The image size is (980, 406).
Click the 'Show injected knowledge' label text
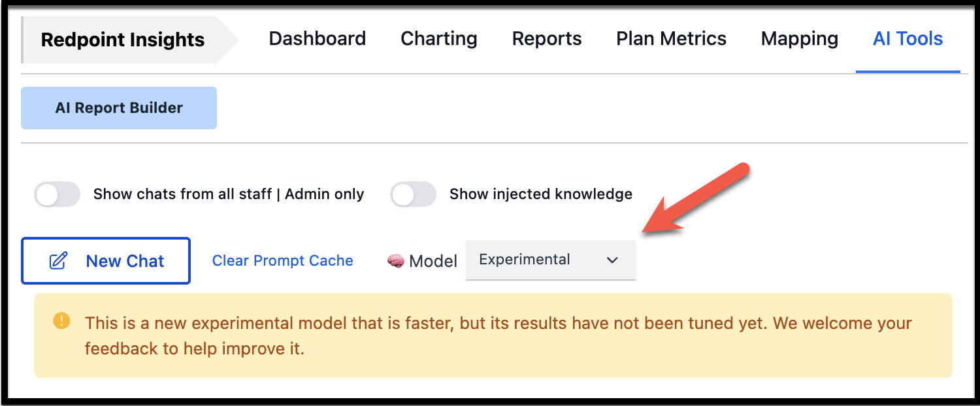point(540,195)
